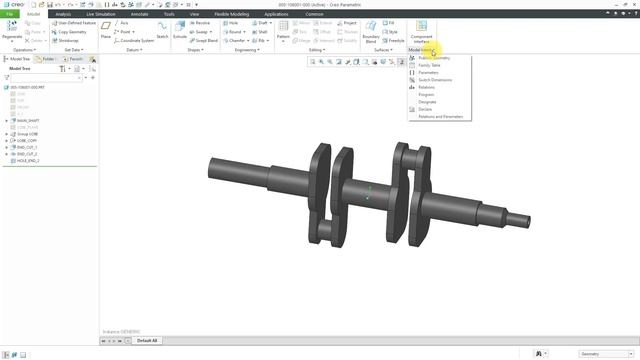Switch to the Annotate tab

139,14
